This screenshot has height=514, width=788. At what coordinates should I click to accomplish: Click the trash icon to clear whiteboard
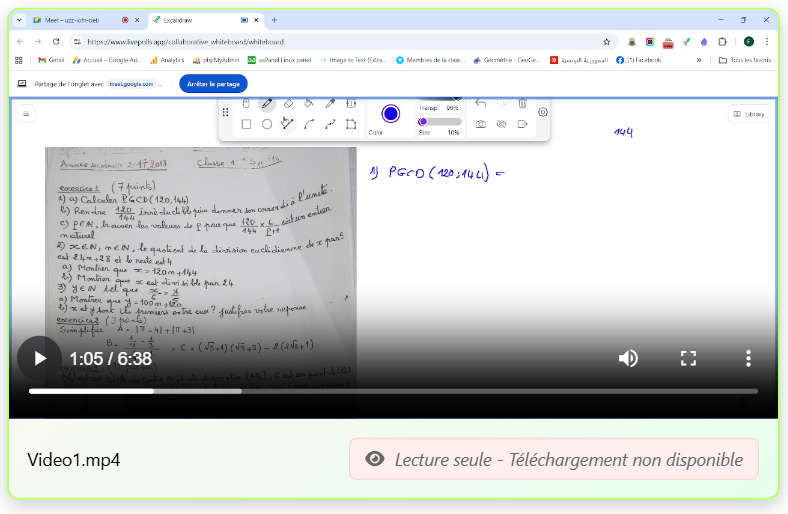522,104
